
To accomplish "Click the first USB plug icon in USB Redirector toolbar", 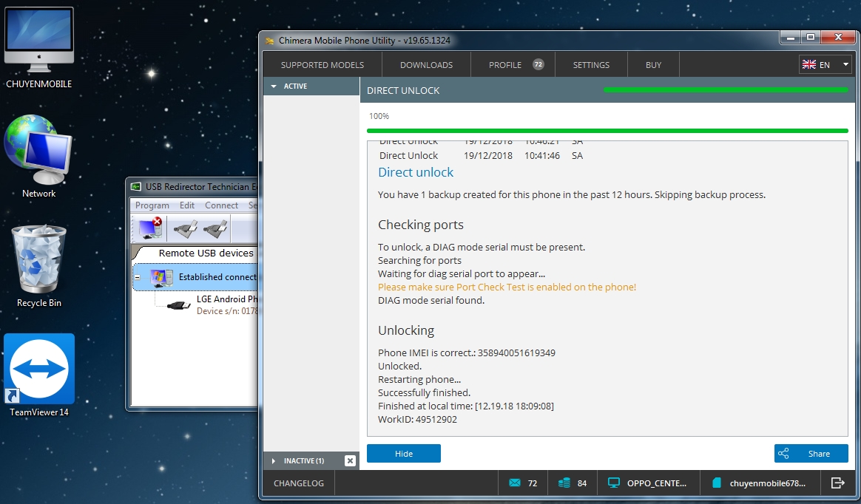I will point(186,228).
